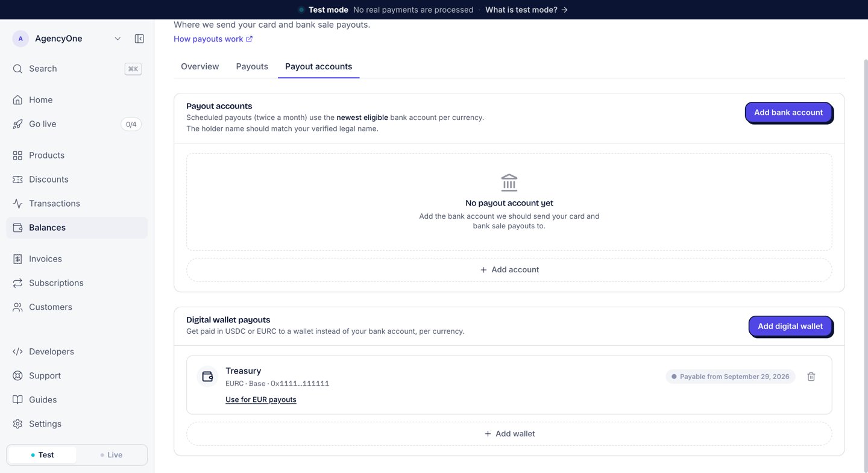Click the Home house icon
The image size is (868, 473).
coord(17,100)
